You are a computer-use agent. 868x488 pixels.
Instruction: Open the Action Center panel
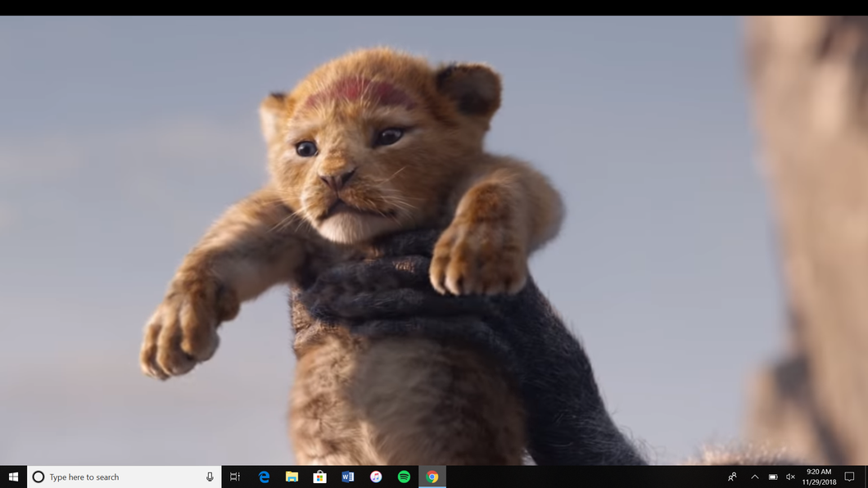(849, 477)
